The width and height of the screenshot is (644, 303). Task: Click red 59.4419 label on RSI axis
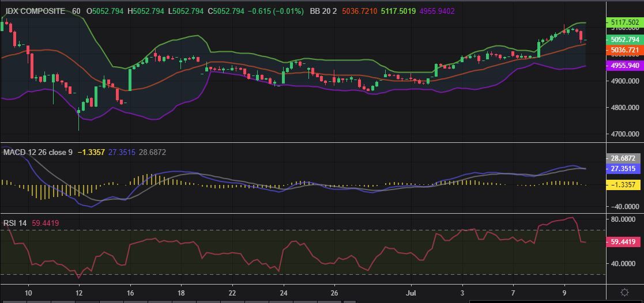click(624, 242)
